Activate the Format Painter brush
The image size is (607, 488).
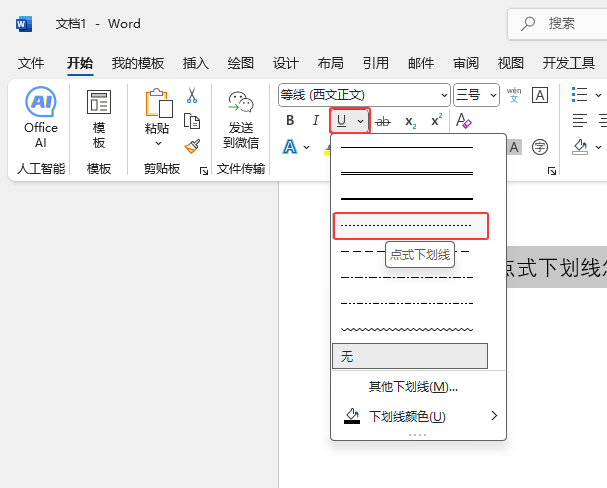click(192, 146)
